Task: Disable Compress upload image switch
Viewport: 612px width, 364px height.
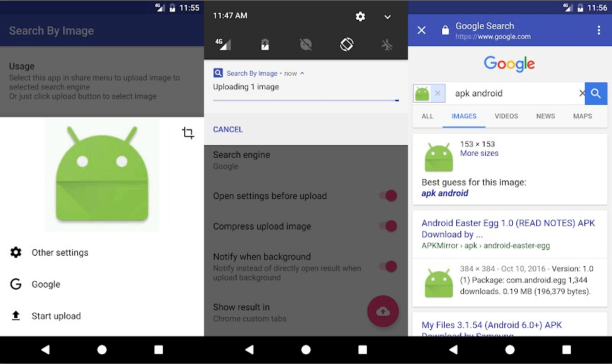Action: click(x=387, y=227)
